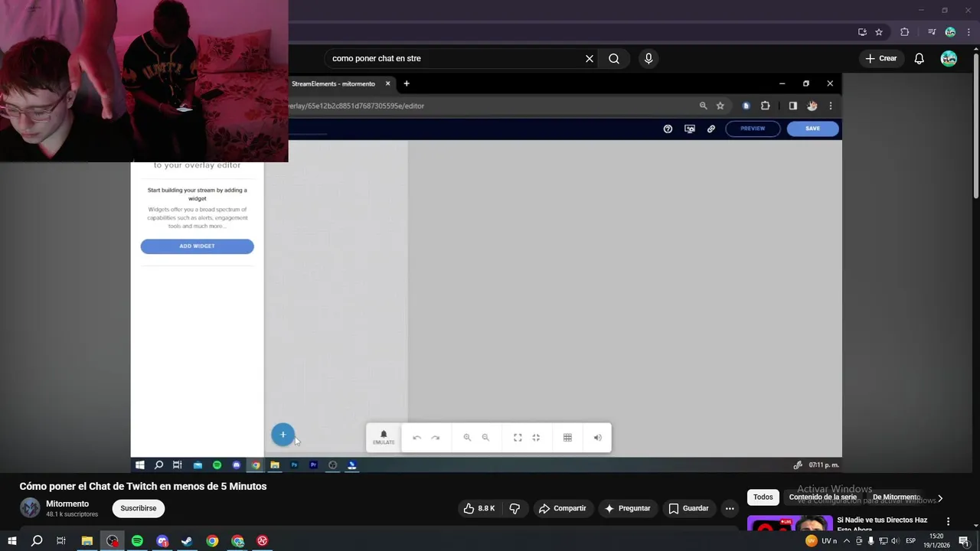Viewport: 980px width, 551px height.
Task: Click the Preguntar button
Action: 627,508
